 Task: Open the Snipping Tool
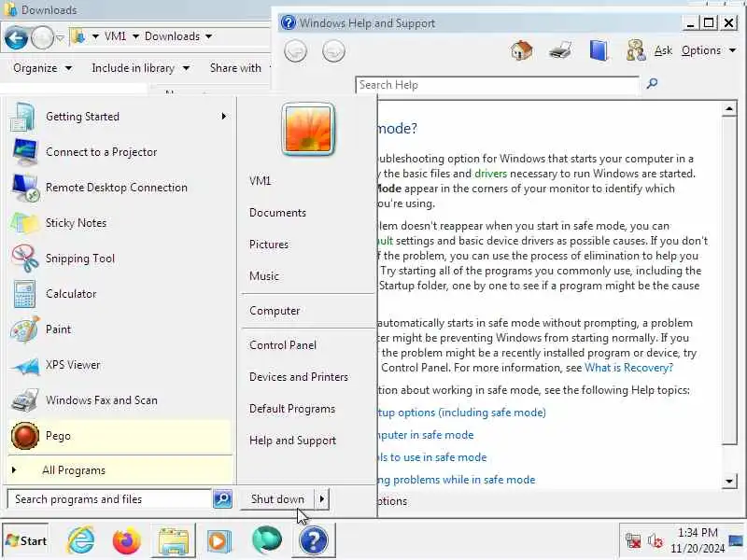click(x=120, y=259)
